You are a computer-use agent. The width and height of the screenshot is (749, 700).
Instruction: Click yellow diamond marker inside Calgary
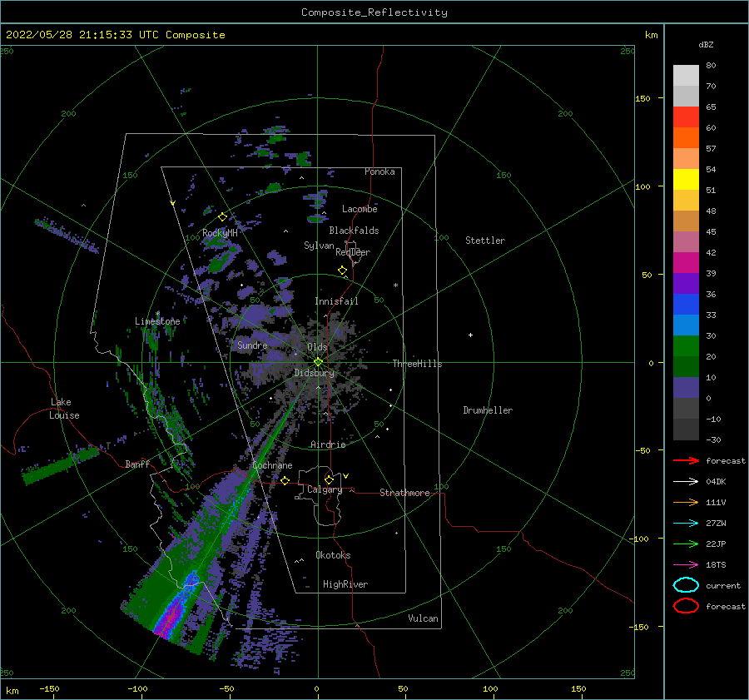click(329, 479)
